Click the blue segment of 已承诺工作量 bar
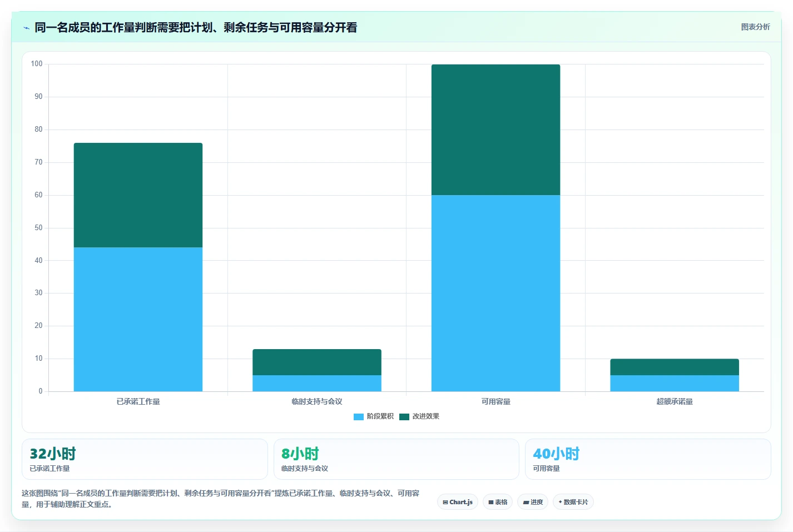The image size is (793, 532). [138, 319]
